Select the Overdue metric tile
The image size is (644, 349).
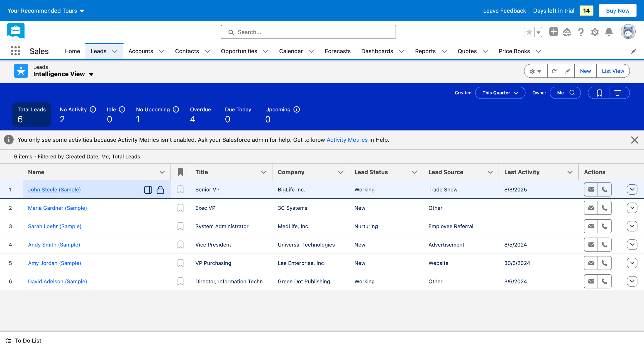200,114
